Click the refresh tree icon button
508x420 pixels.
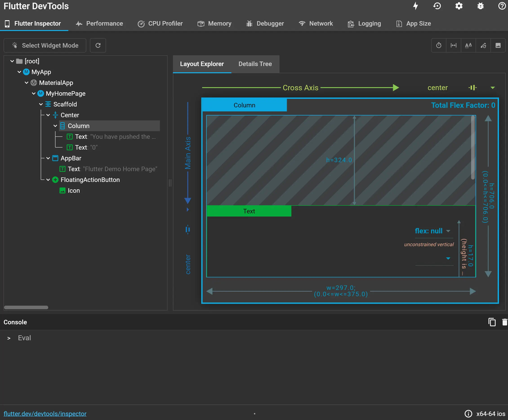click(x=98, y=45)
